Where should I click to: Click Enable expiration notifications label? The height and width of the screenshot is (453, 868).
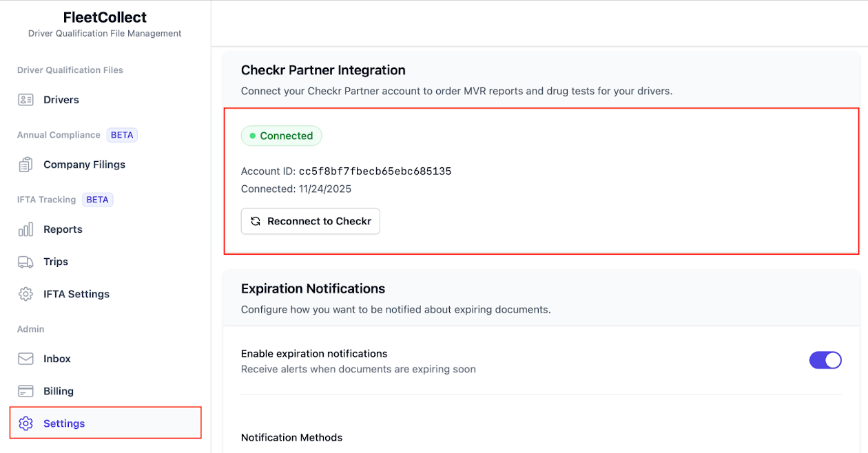pyautogui.click(x=314, y=353)
